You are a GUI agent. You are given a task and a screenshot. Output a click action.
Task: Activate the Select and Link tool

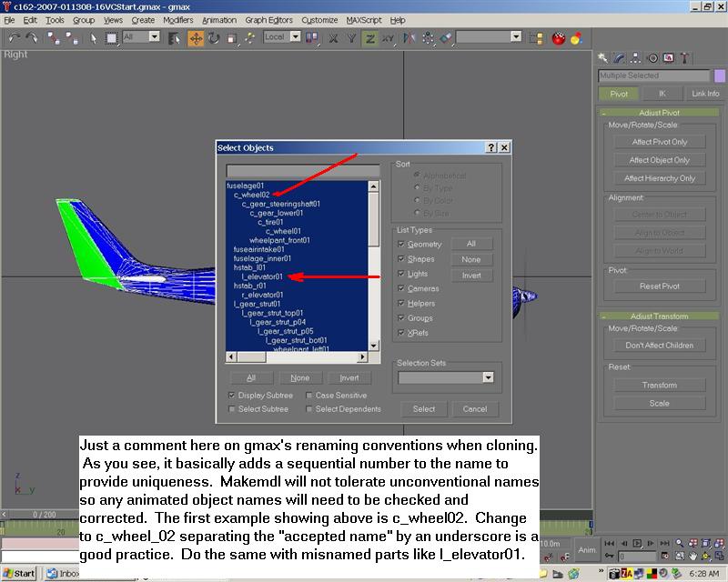(x=54, y=38)
